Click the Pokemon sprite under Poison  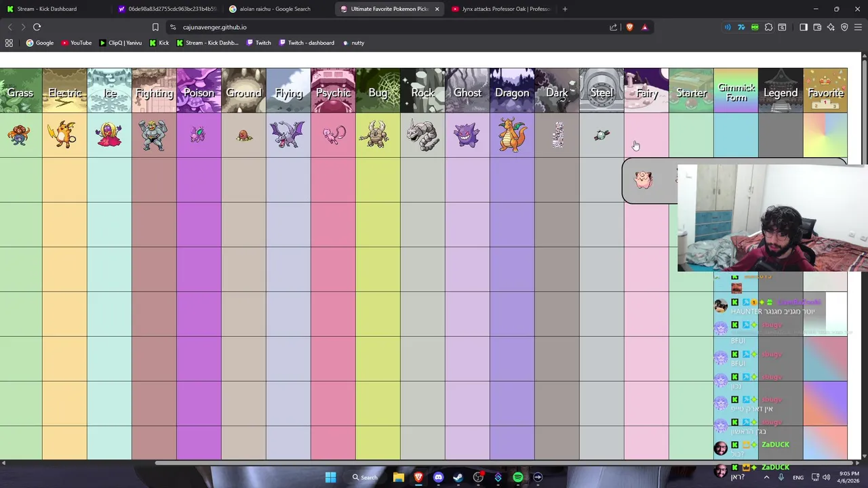198,135
